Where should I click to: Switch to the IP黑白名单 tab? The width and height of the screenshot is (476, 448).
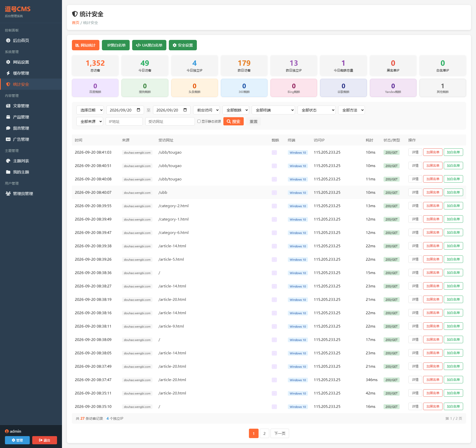click(x=116, y=45)
